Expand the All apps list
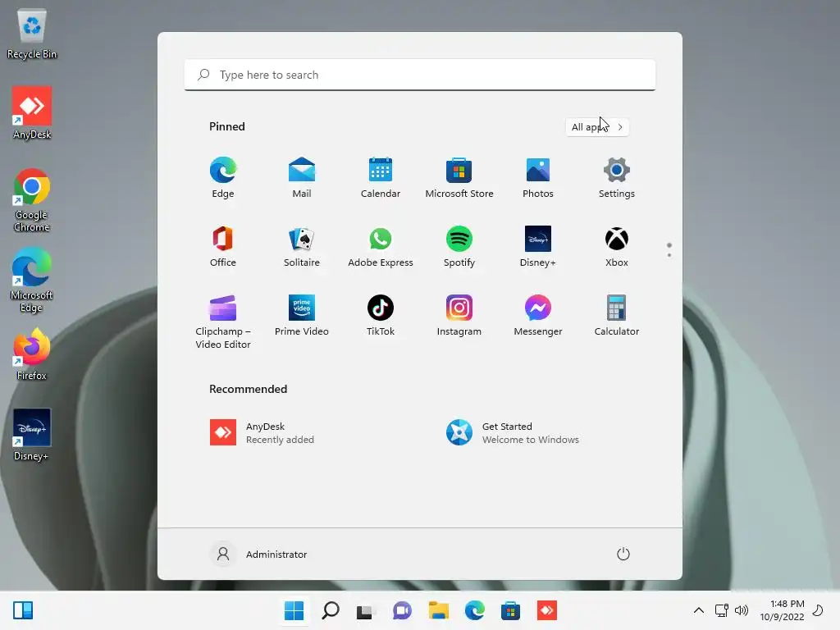840x630 pixels. coord(597,127)
